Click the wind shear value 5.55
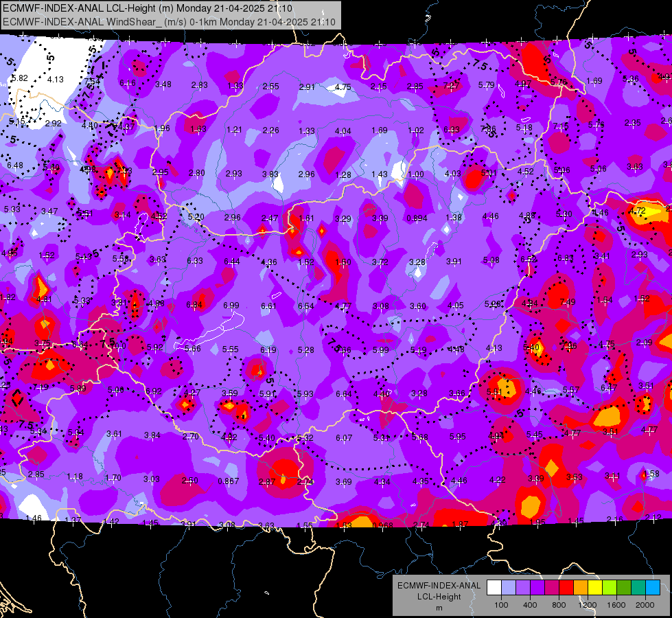Viewport: 672px width, 618px height. point(231,349)
